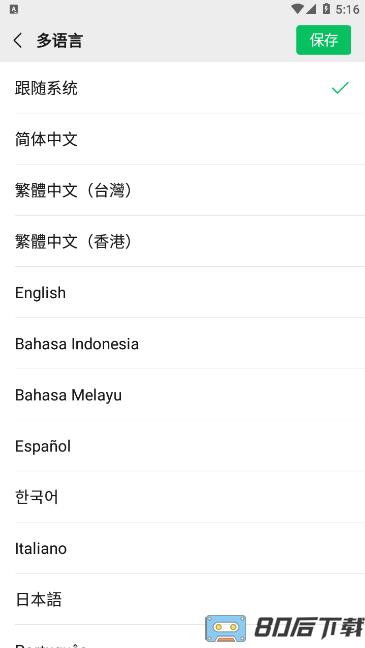Select 跟随系统 language option
365x648 pixels.
[x=182, y=88]
